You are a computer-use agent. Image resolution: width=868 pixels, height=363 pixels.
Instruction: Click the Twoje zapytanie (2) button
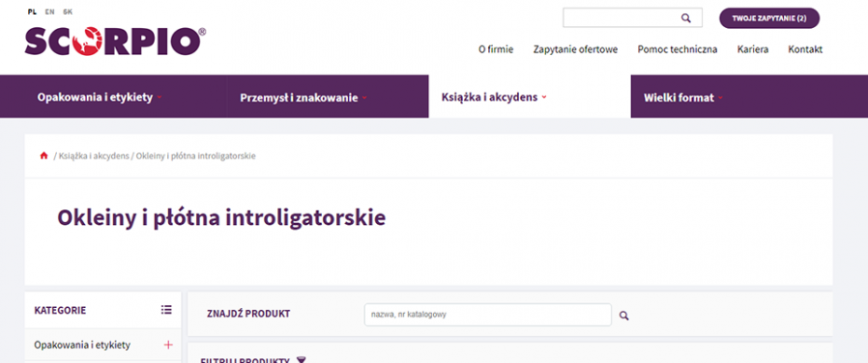pos(768,18)
